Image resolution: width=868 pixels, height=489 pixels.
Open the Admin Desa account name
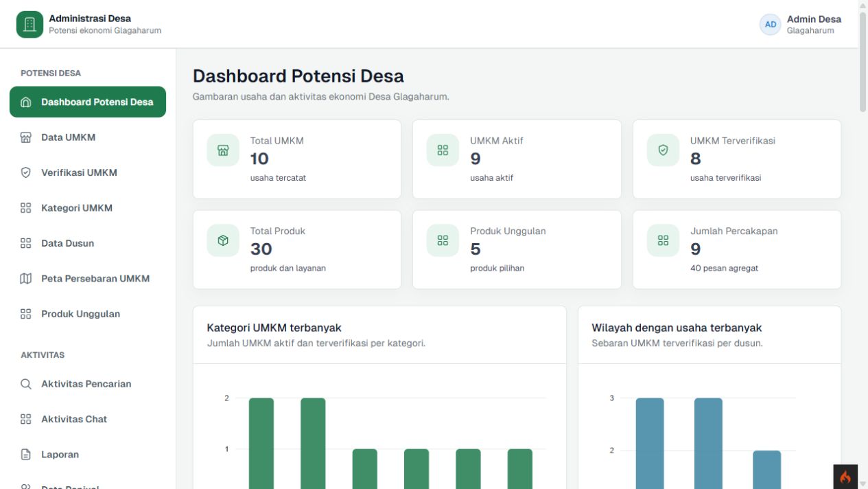(814, 19)
